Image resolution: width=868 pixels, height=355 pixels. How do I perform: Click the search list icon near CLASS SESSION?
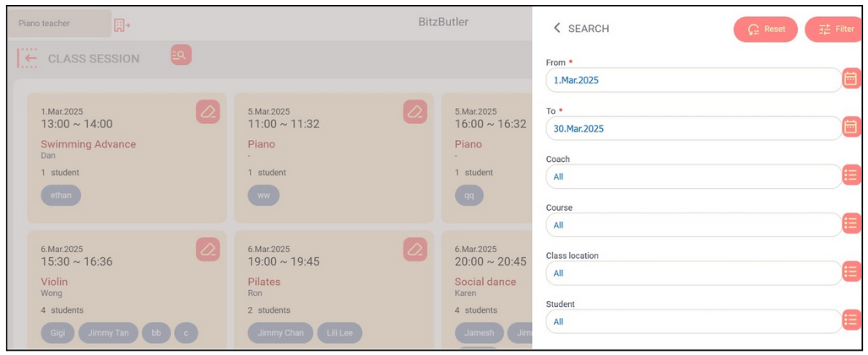tap(181, 55)
